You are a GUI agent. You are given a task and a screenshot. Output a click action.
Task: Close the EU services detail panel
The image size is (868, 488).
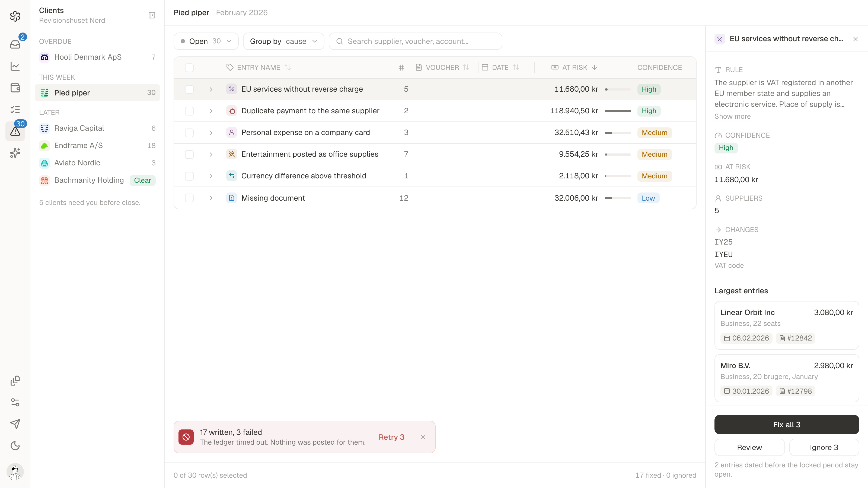click(855, 39)
